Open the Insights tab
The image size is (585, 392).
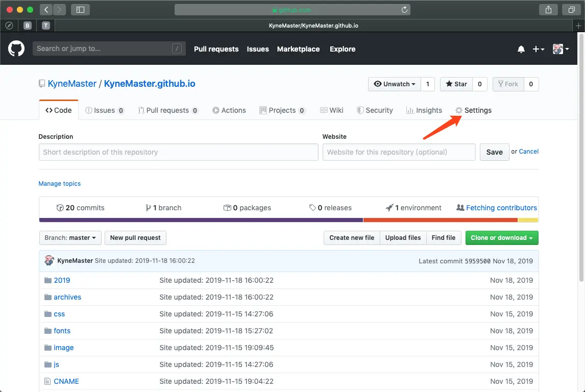tap(424, 110)
